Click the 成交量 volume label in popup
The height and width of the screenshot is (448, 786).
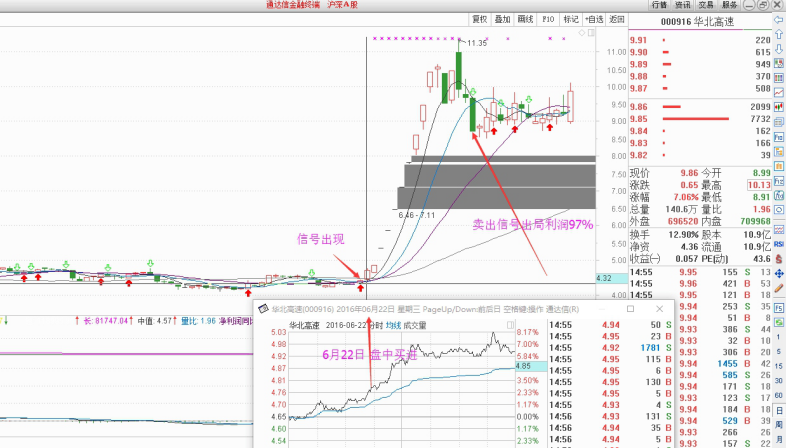[x=415, y=325]
